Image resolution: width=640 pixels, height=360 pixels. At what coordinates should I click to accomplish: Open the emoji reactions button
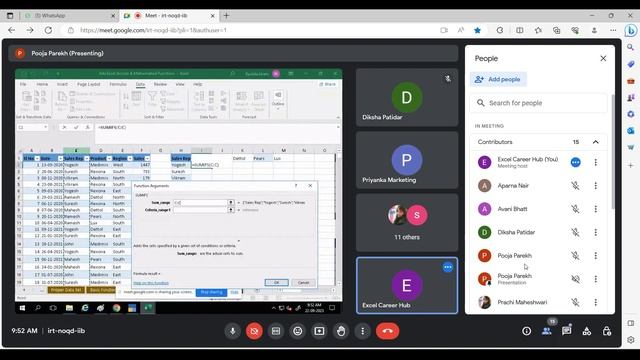click(x=298, y=331)
